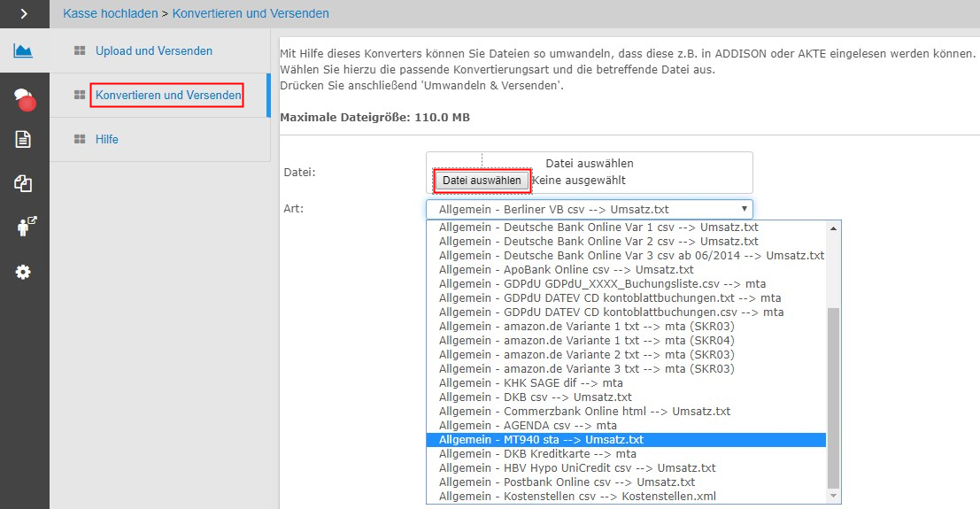This screenshot has width=980, height=509.
Task: Open Upload und Versenden menu item
Action: 154,50
